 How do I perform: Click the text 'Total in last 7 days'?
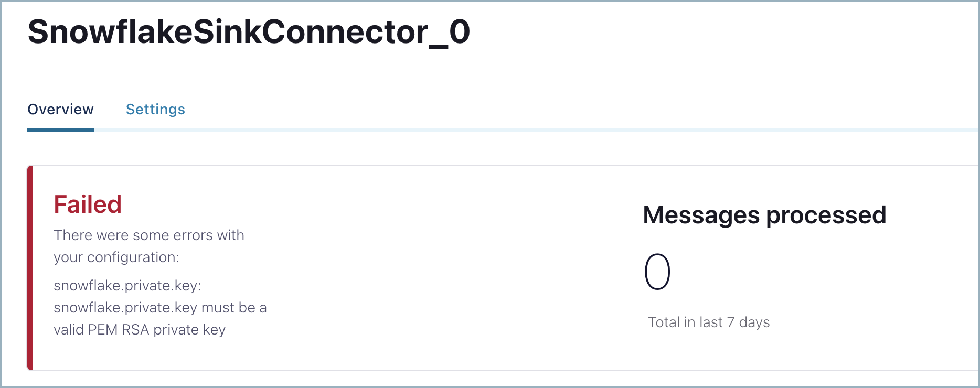709,322
